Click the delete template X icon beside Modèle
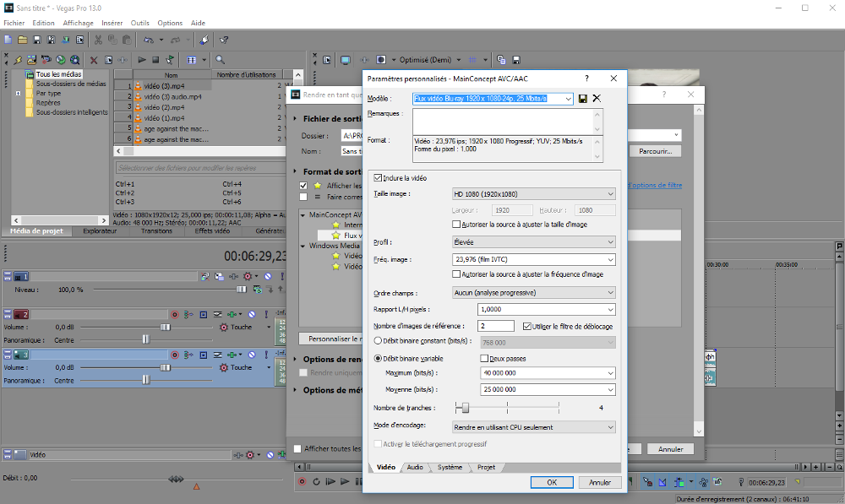The height and width of the screenshot is (504, 845). pyautogui.click(x=597, y=99)
